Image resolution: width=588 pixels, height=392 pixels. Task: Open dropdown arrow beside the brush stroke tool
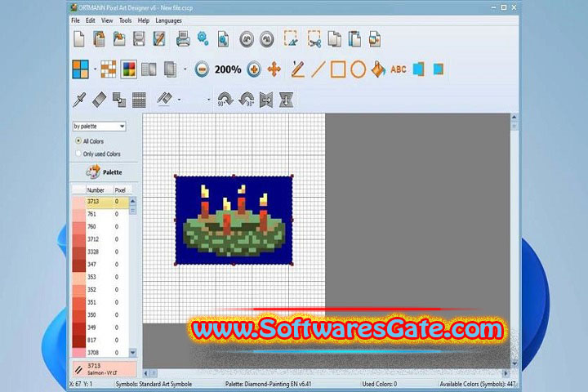[x=179, y=100]
